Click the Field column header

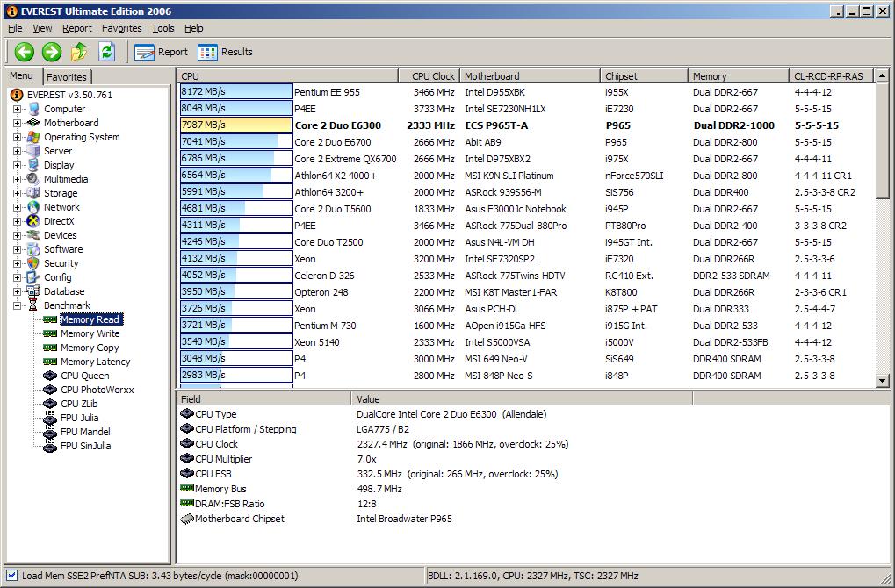[263, 398]
